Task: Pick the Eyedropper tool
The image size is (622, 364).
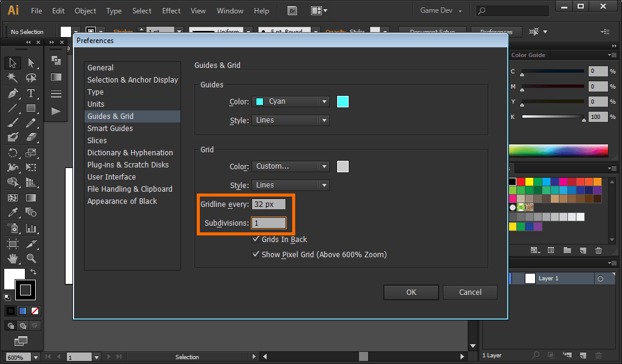Action: point(13,212)
